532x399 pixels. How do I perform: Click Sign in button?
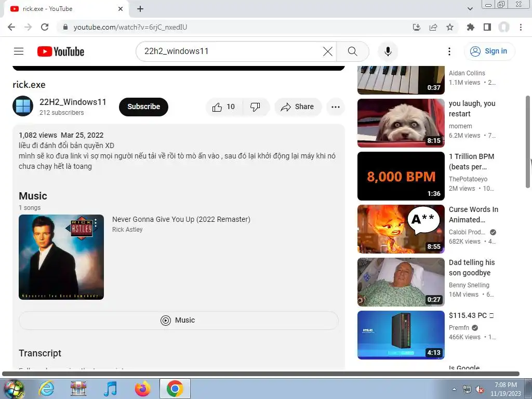[489, 51]
